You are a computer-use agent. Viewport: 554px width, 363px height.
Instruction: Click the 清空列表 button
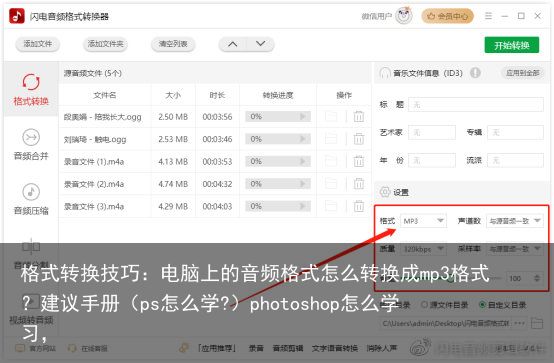pyautogui.click(x=173, y=44)
